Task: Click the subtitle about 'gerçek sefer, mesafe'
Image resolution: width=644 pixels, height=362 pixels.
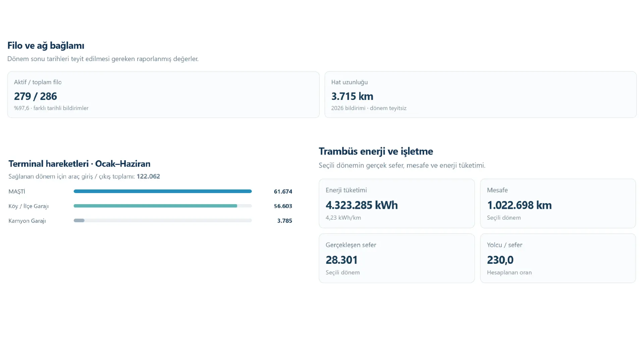Action: click(402, 165)
